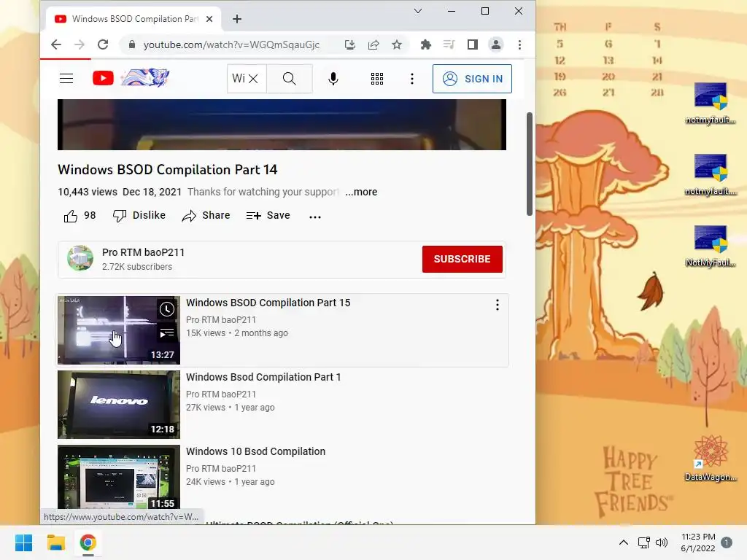
Task: Install YouTube app from address bar icon
Action: (350, 44)
